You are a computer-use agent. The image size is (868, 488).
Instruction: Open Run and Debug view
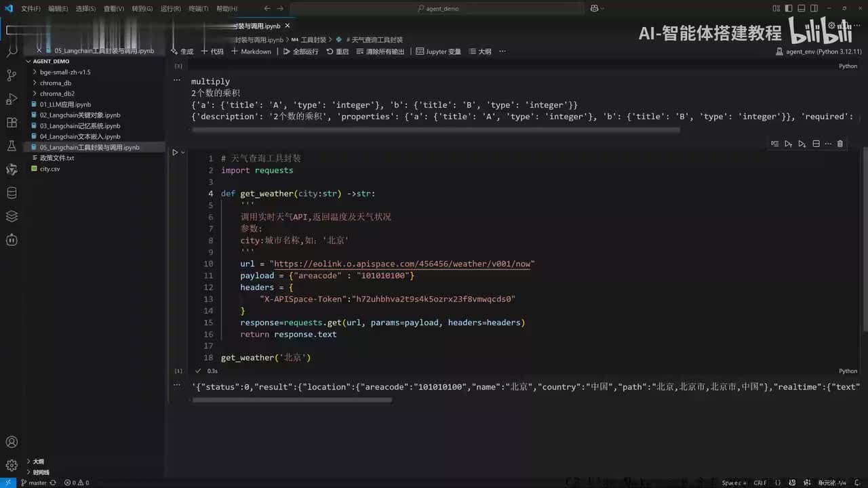coord(12,99)
